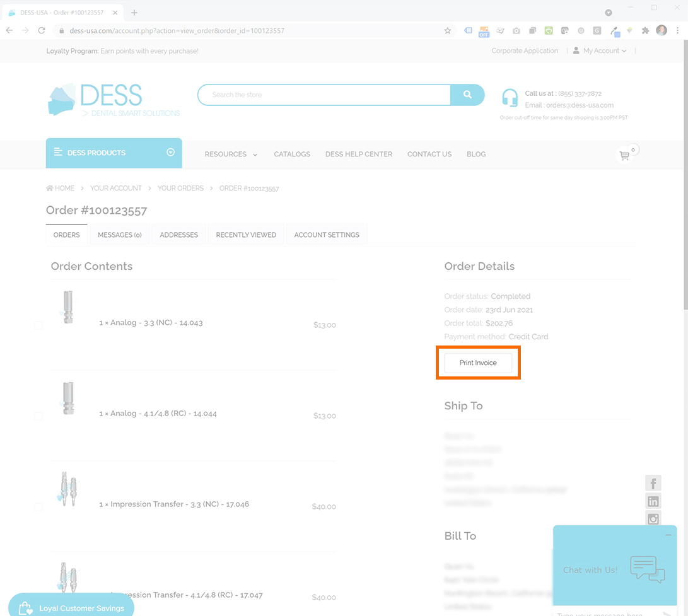Expand the Resources menu

click(231, 154)
